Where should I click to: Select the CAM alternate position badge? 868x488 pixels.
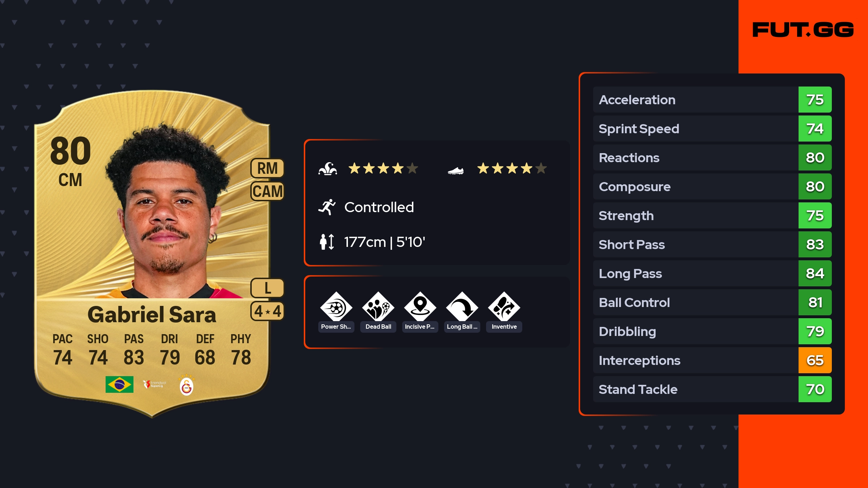coord(267,191)
